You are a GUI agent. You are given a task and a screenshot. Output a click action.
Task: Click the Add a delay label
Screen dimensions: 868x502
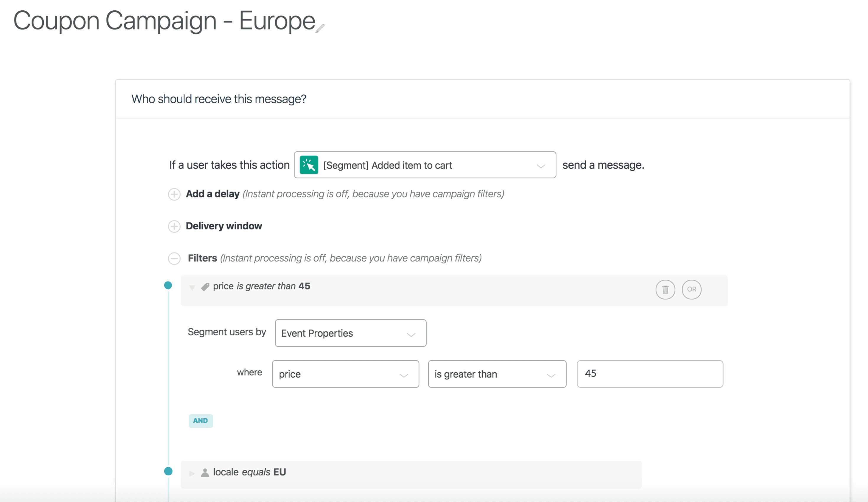[212, 194]
